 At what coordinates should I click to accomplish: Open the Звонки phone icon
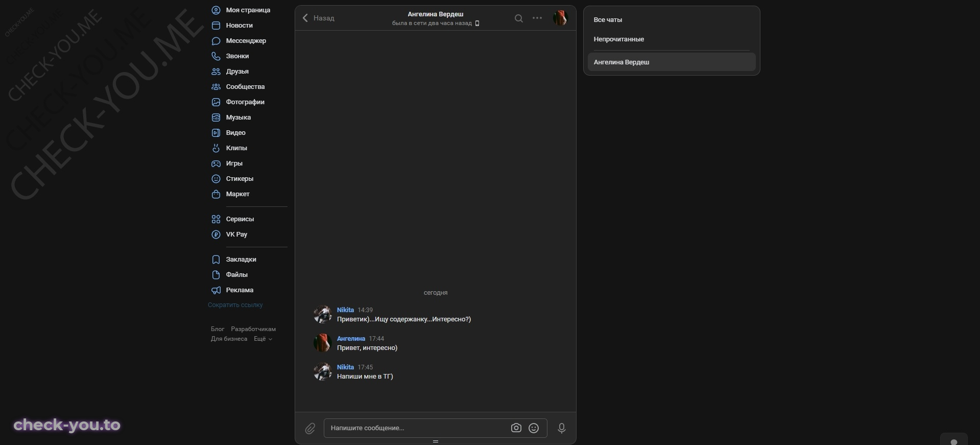click(216, 56)
